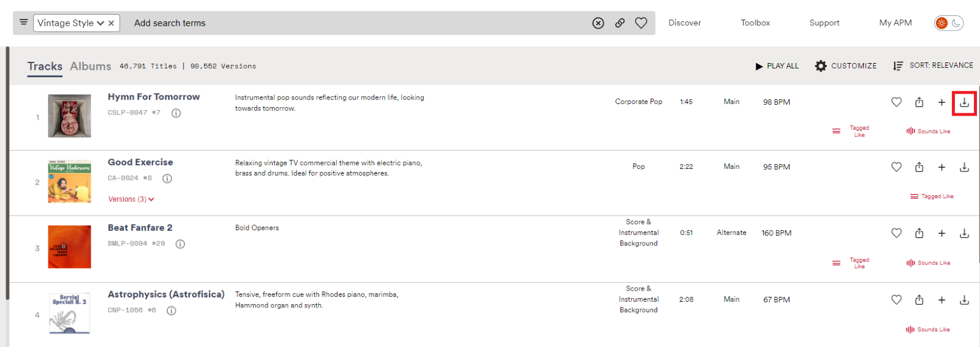
Task: Add Astrophysics (Astrofisica) to a project
Action: 942,300
